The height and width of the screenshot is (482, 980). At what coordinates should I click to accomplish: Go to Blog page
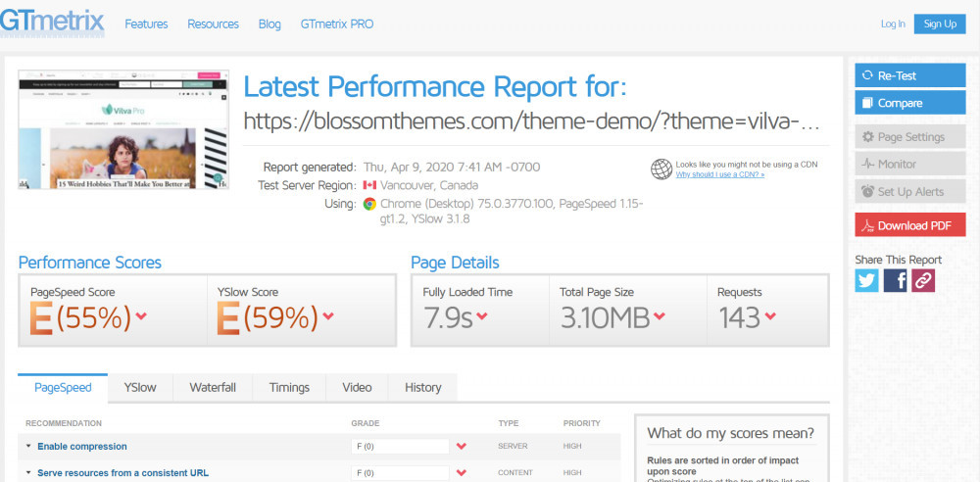coord(269,24)
